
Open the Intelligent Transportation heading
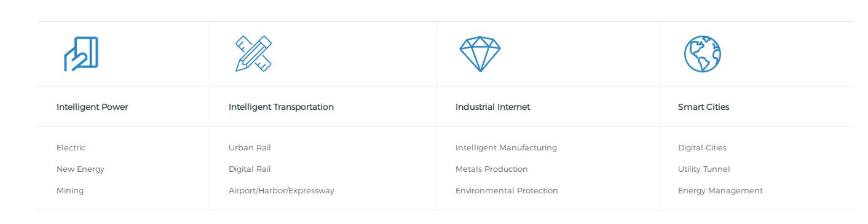point(281,107)
